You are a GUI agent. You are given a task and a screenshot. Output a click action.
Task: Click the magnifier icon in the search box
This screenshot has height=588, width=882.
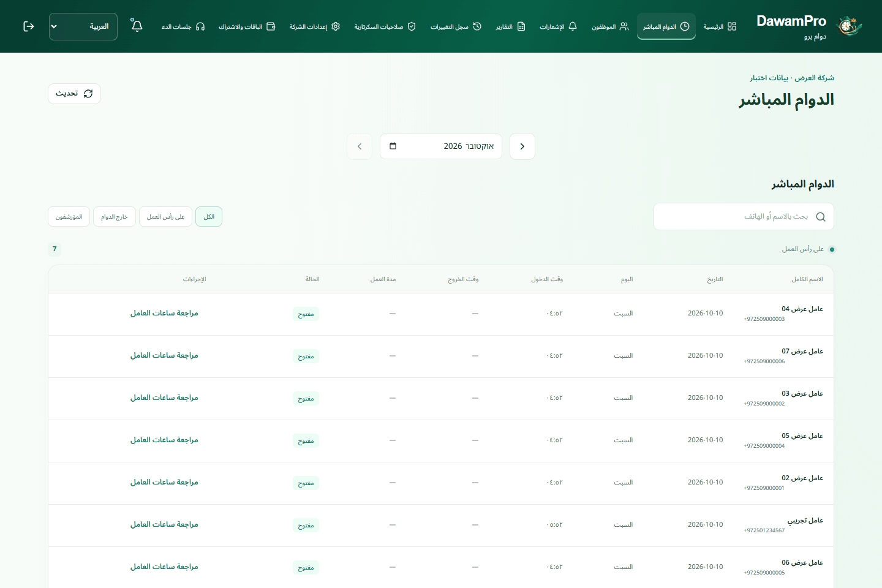821,217
